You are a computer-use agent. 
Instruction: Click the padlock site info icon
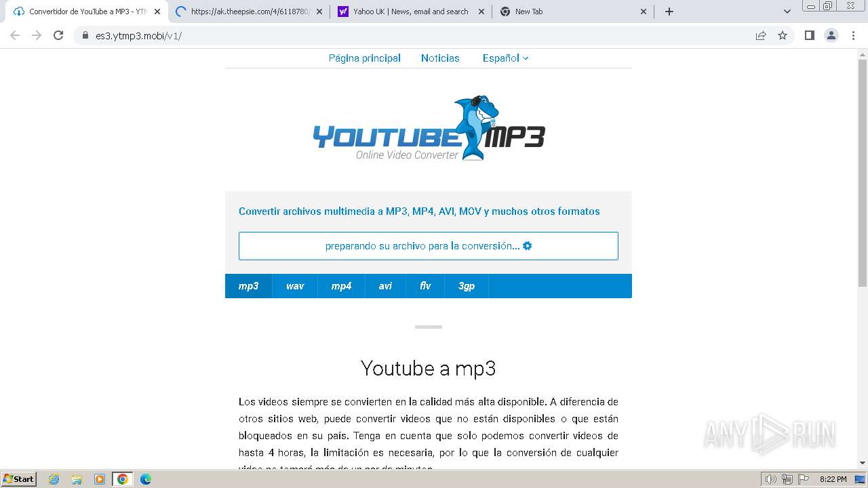pyautogui.click(x=85, y=35)
